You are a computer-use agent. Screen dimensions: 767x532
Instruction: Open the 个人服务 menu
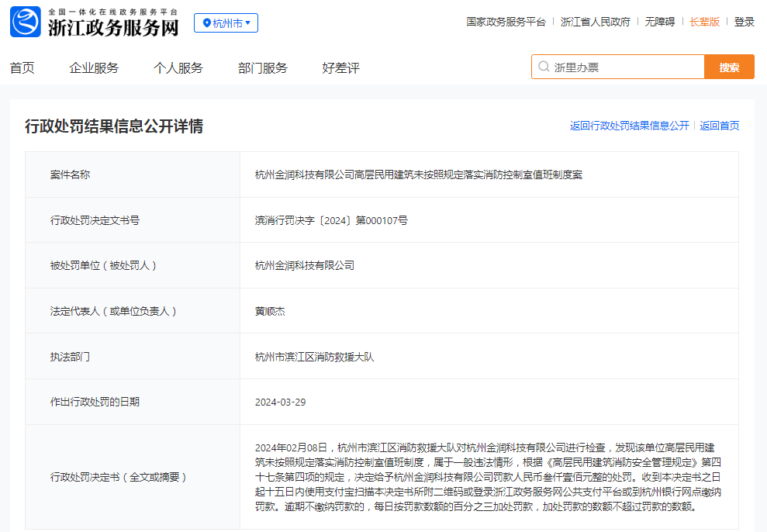click(178, 68)
